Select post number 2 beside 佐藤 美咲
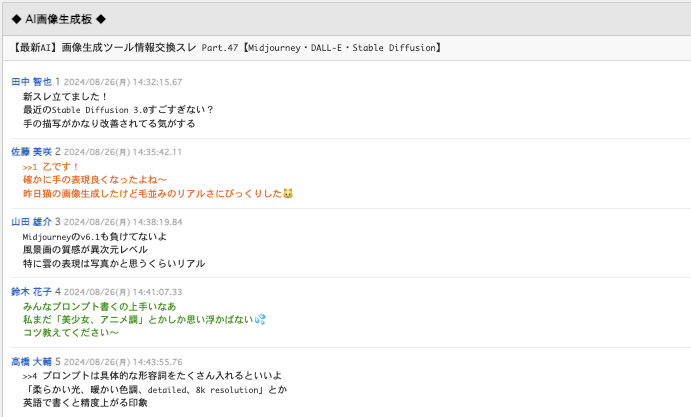 click(x=58, y=152)
